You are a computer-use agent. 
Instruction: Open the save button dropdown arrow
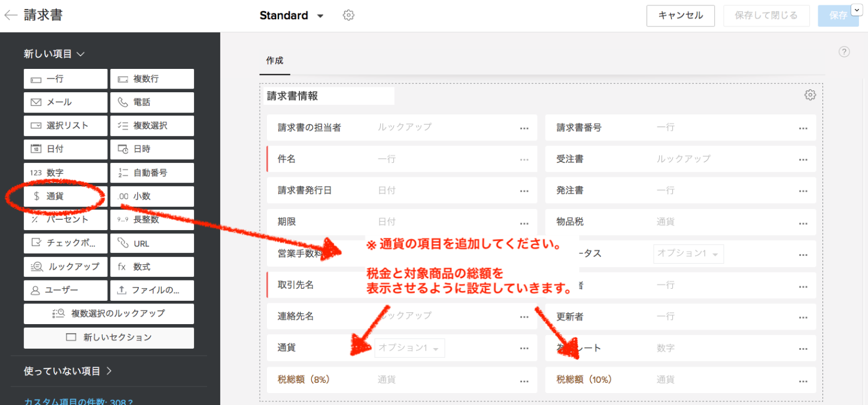[x=855, y=10]
